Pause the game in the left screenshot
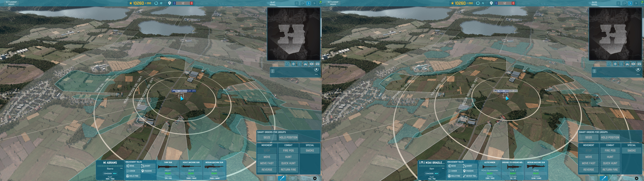Image resolution: width=644 pixels, height=181 pixels. point(297,3)
